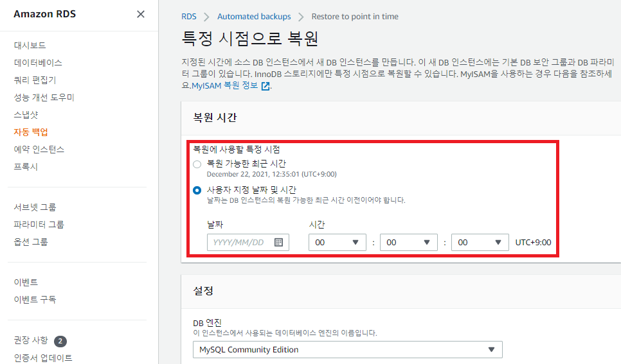
Task: Open 서브넷 그룹 in sidebar
Action: click(x=35, y=207)
